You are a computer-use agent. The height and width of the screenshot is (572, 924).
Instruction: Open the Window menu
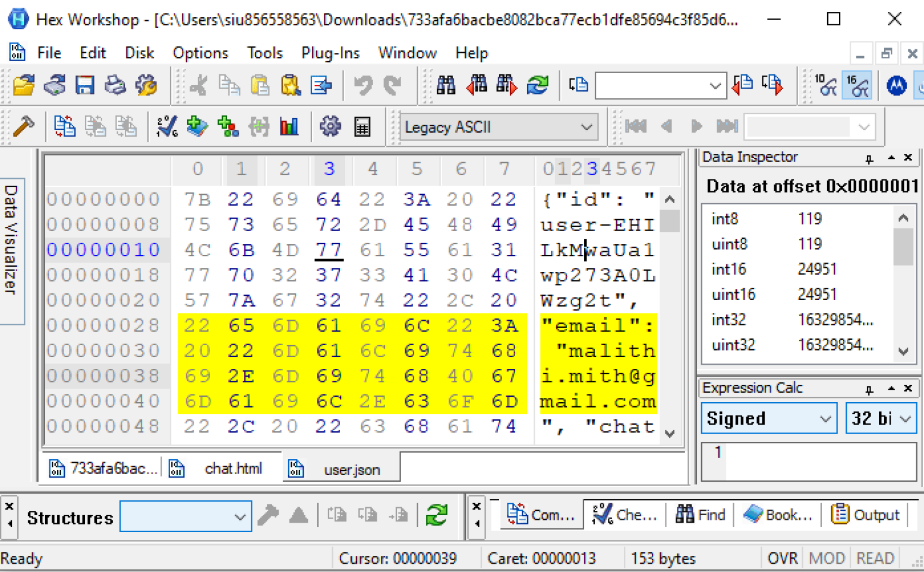click(407, 53)
